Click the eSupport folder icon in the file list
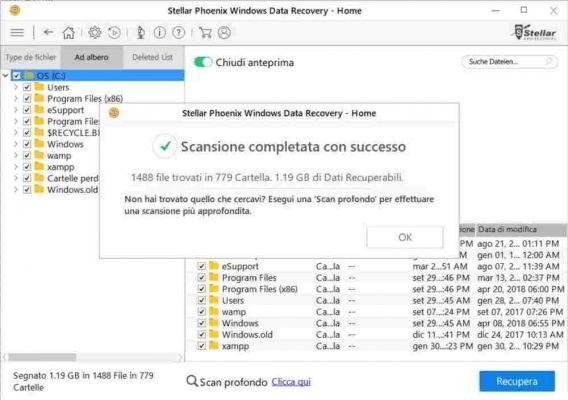568x400 pixels. (x=214, y=266)
